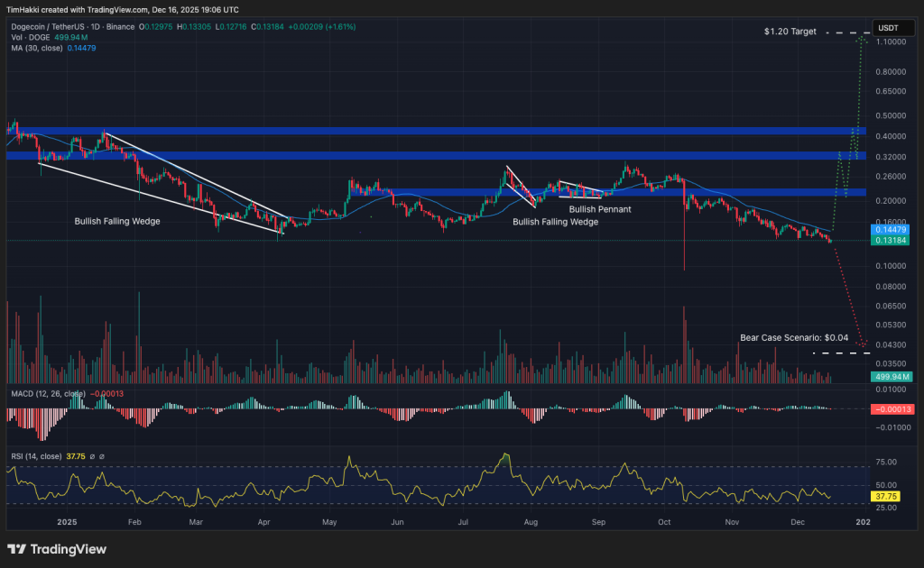Click the 499.94M volume axis tag
The width and height of the screenshot is (924, 568).
[x=887, y=376]
